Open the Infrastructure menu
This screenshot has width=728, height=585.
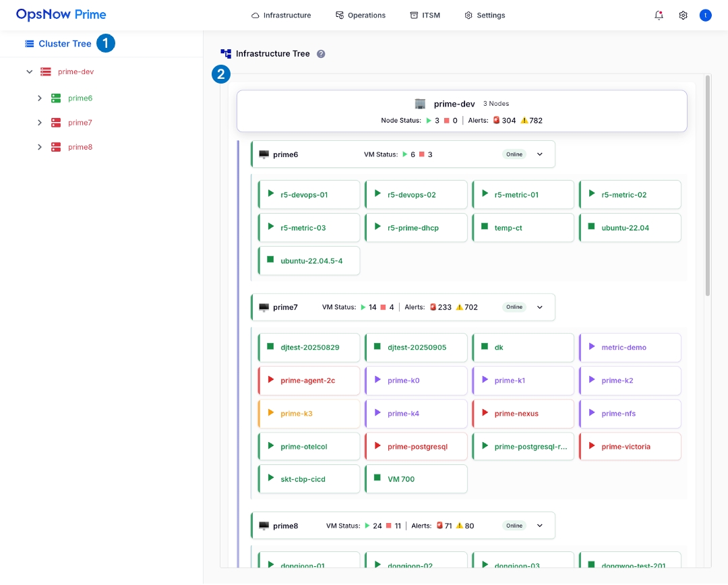tap(281, 15)
